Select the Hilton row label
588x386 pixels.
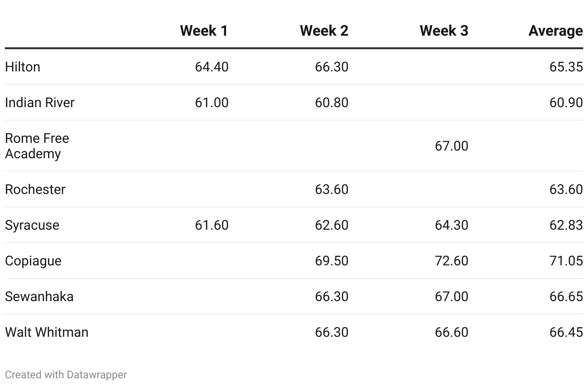point(23,67)
